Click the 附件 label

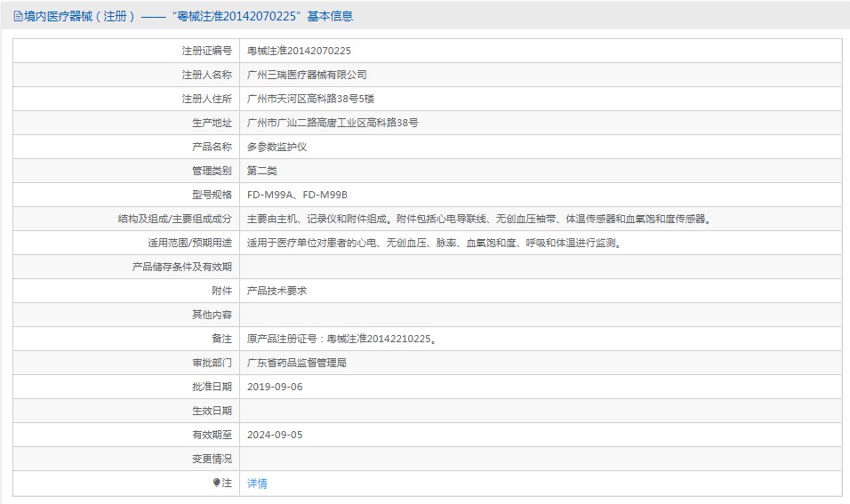point(221,291)
